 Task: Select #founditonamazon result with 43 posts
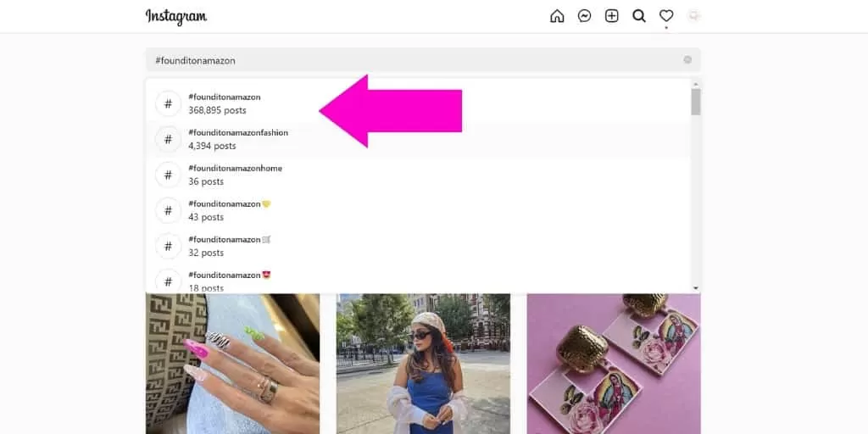(x=418, y=210)
